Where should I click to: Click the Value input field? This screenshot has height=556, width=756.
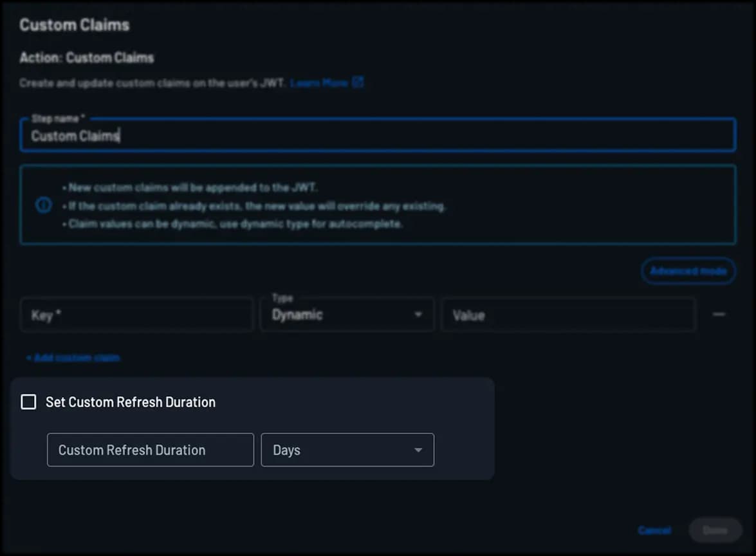569,315
